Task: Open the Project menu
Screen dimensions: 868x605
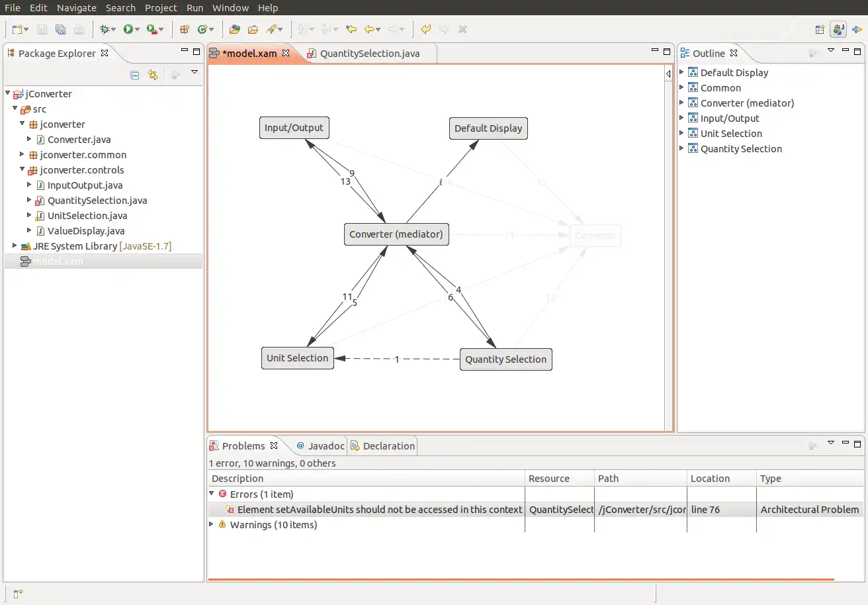Action: [x=161, y=8]
